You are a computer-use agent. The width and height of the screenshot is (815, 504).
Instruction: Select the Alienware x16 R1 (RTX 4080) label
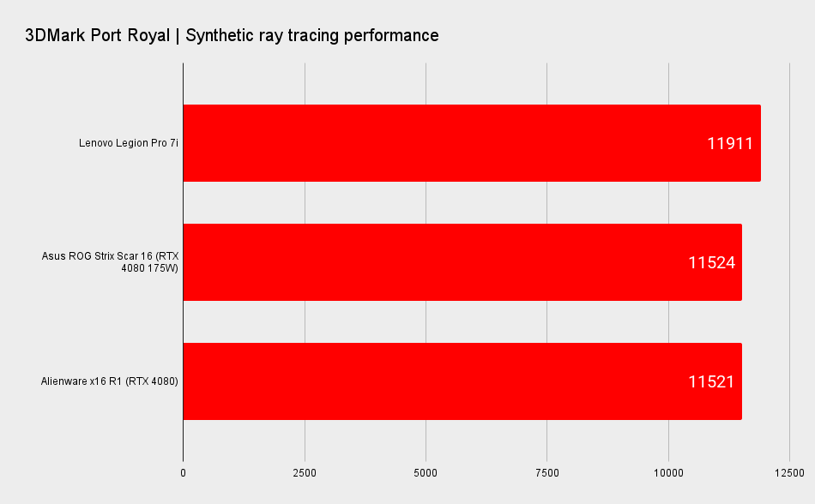[x=109, y=381]
